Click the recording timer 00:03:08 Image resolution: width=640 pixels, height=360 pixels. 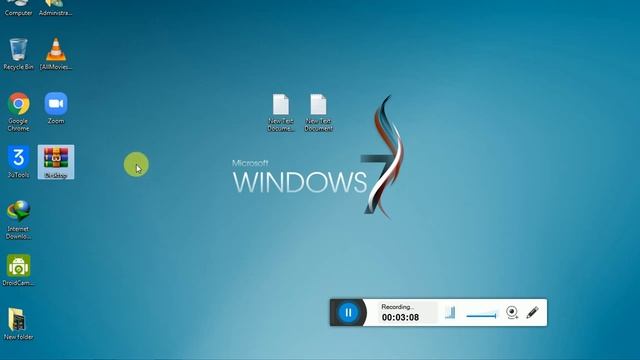[400, 317]
